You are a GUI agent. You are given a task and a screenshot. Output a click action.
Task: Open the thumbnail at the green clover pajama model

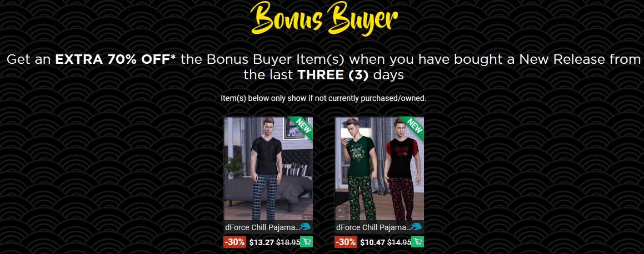click(x=360, y=168)
